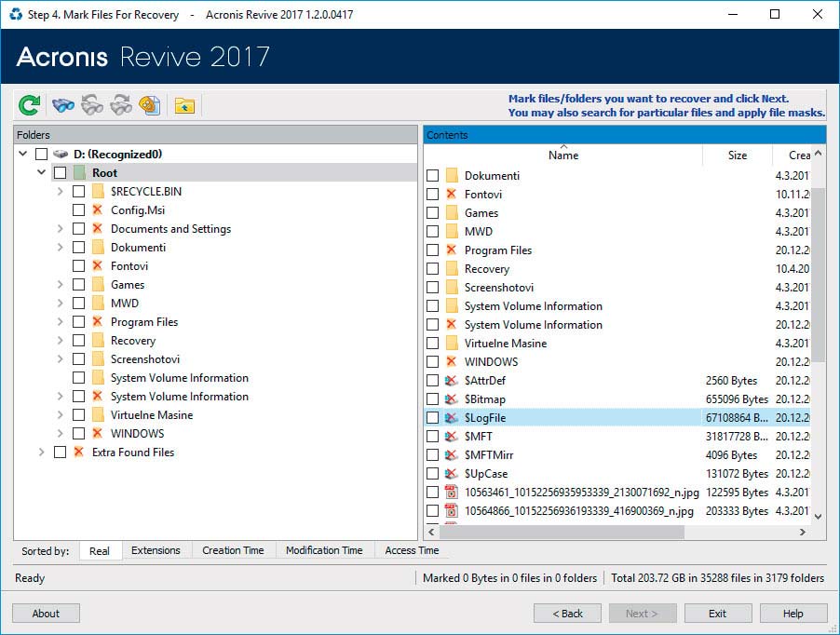Click the file icon beside $MFTMirr
The height and width of the screenshot is (635, 840).
pos(451,455)
